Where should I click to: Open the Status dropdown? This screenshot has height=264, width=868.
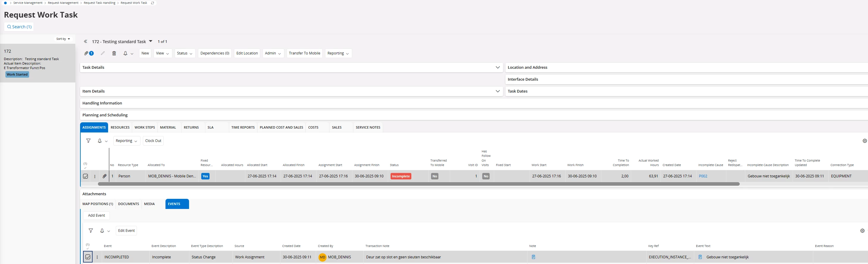click(185, 53)
